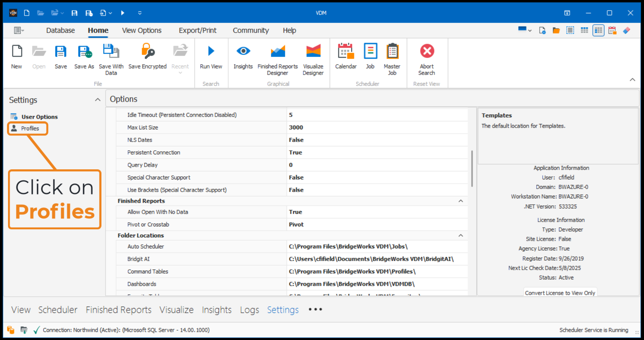Open Finished Reports in bottom navigation

(x=118, y=310)
